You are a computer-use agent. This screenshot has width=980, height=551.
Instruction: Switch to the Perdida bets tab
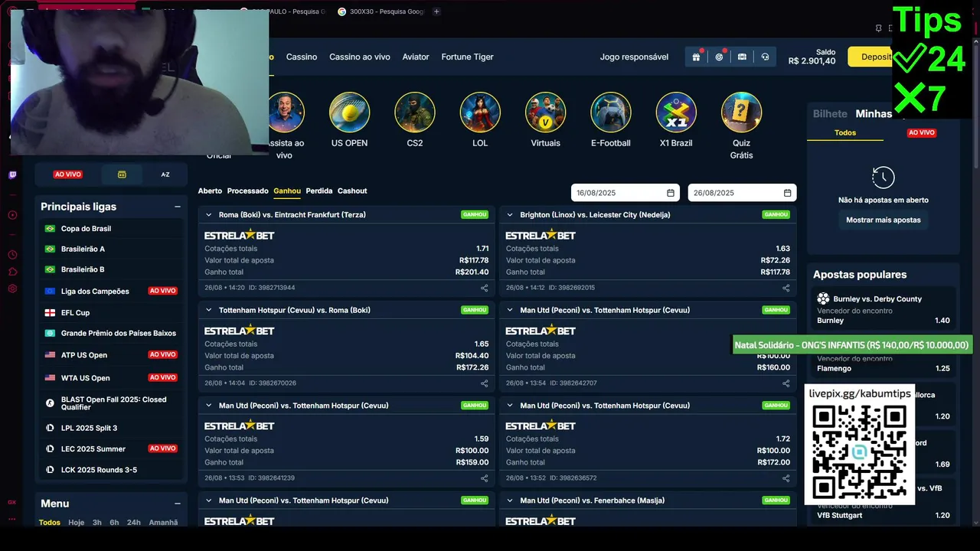[319, 191]
